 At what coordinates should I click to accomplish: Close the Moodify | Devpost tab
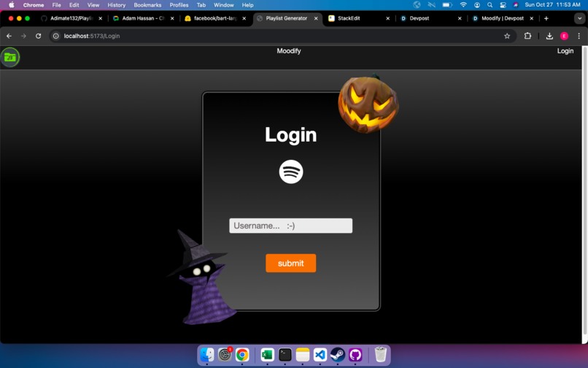click(x=531, y=18)
